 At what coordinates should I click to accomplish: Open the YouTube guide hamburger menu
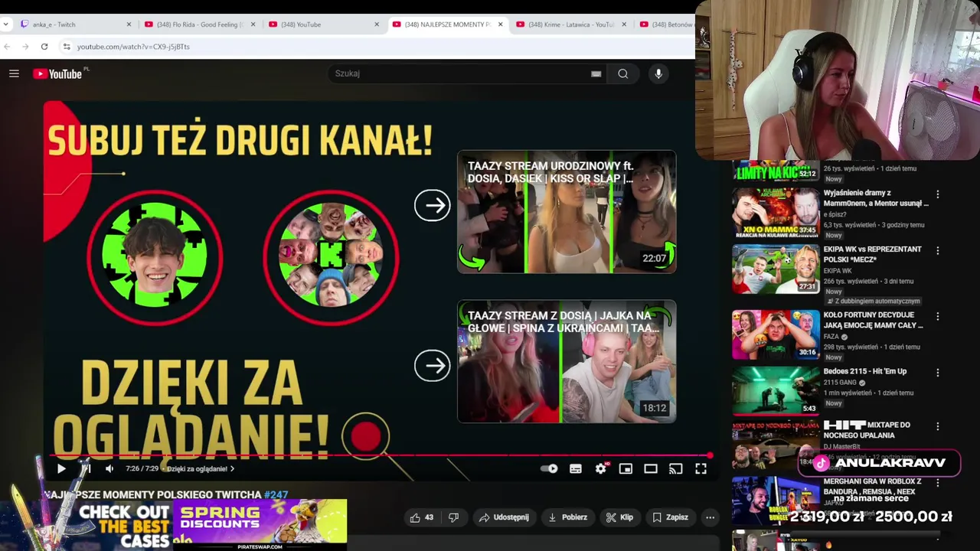(14, 73)
